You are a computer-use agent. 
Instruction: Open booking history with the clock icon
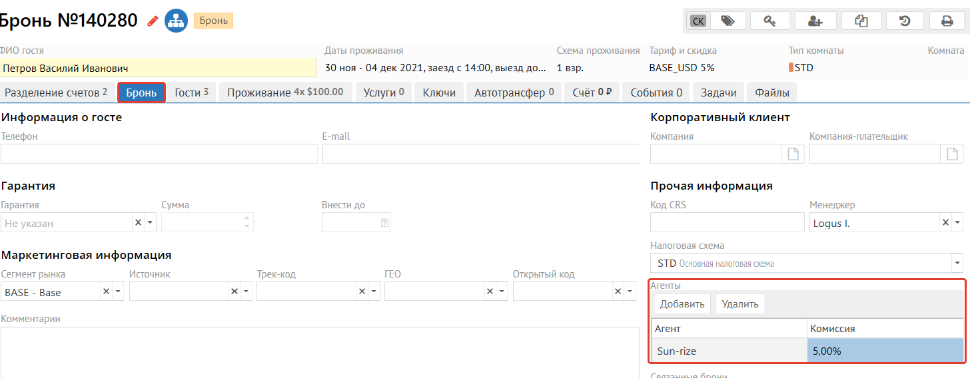pyautogui.click(x=905, y=21)
